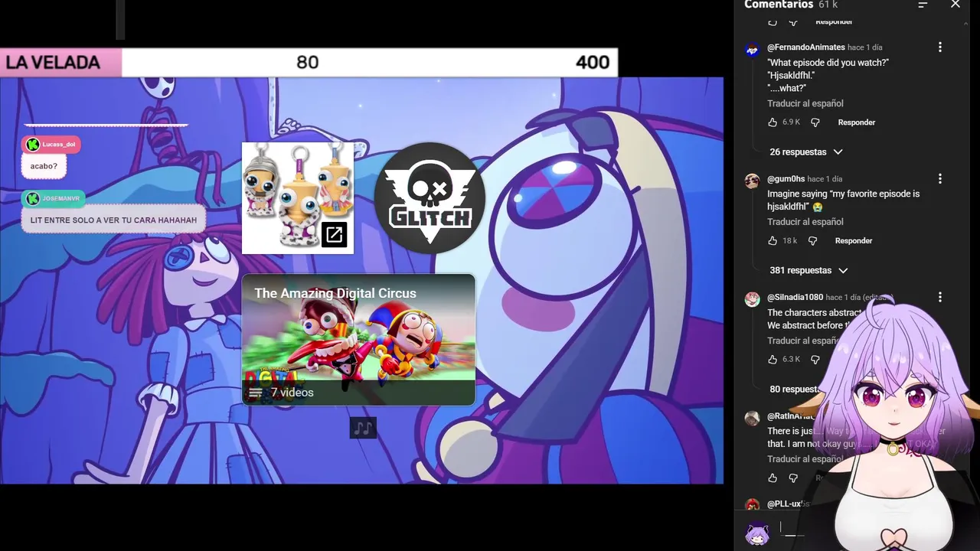The height and width of the screenshot is (551, 980).
Task: Open the three-dot menu on gum0hs's comment
Action: (940, 179)
